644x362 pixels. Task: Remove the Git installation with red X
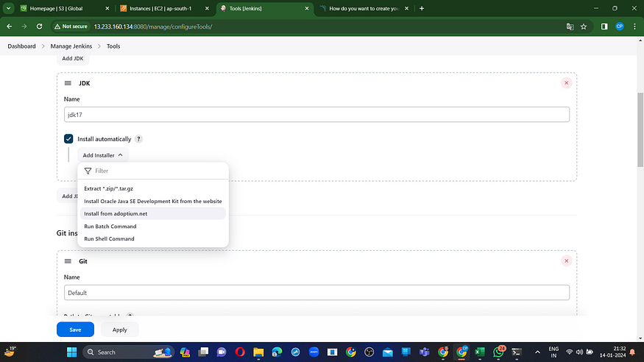[567, 261]
